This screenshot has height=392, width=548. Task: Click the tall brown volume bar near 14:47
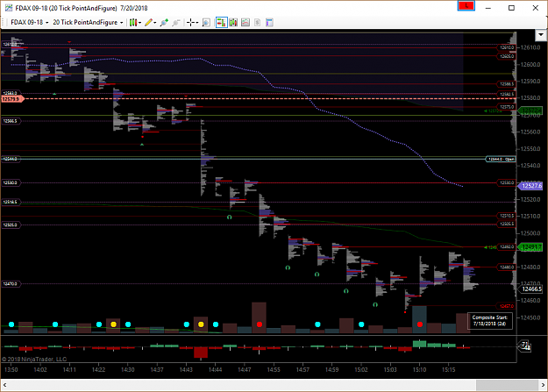click(x=259, y=317)
